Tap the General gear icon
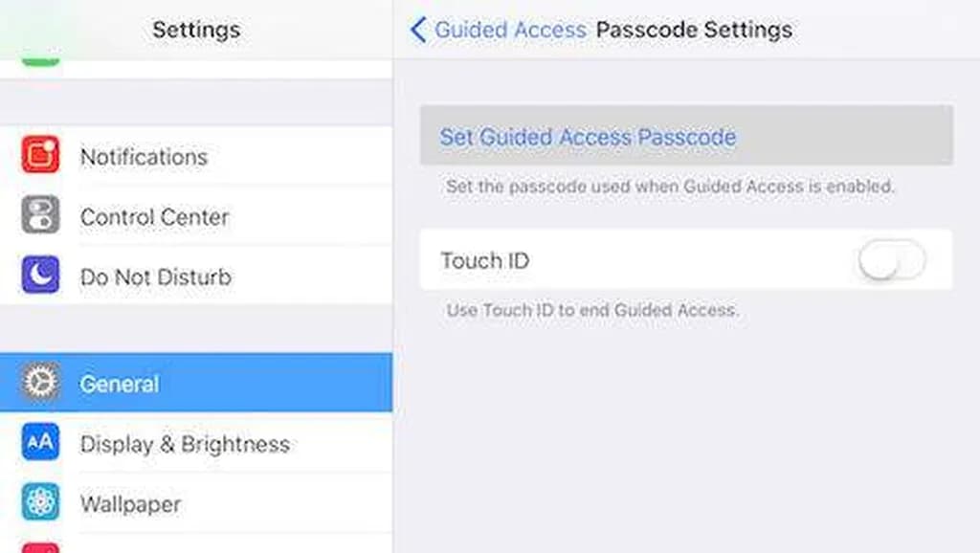980x553 pixels. point(40,384)
